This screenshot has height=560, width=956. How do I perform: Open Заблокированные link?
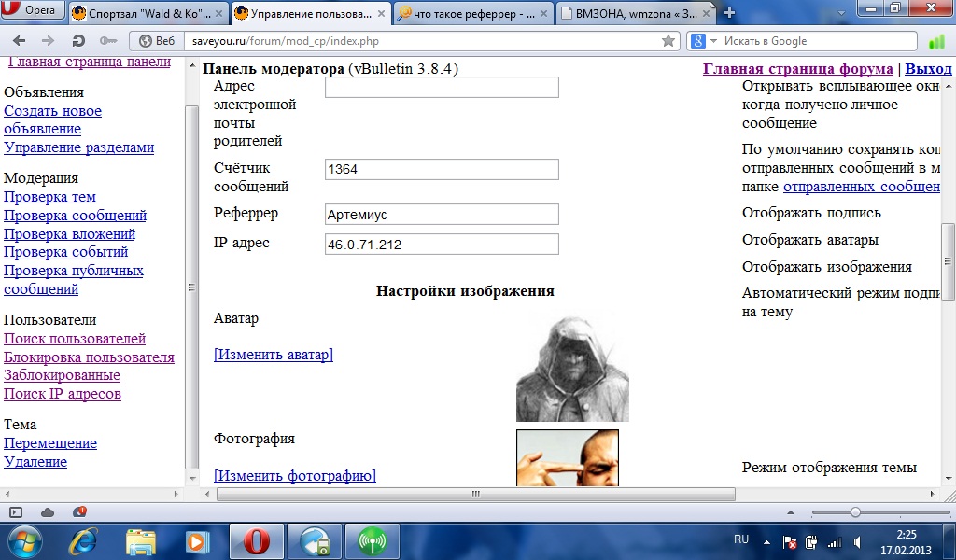(x=62, y=375)
